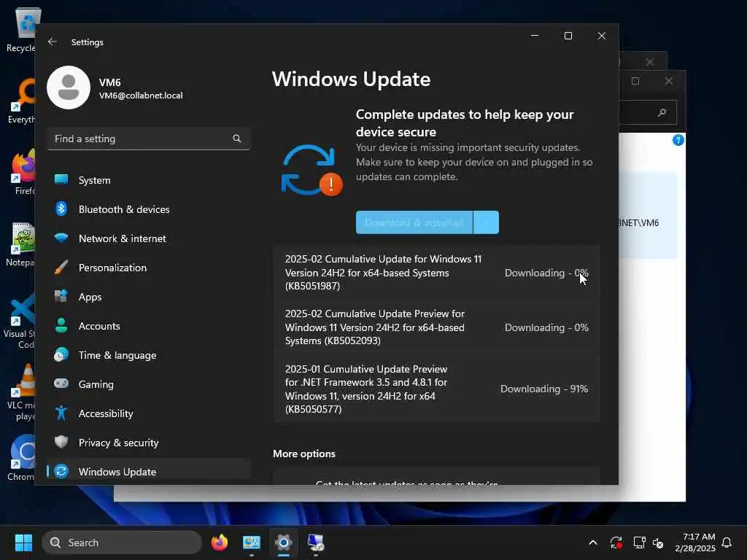The width and height of the screenshot is (747, 560).
Task: Click the help question mark in background window
Action: (x=678, y=140)
